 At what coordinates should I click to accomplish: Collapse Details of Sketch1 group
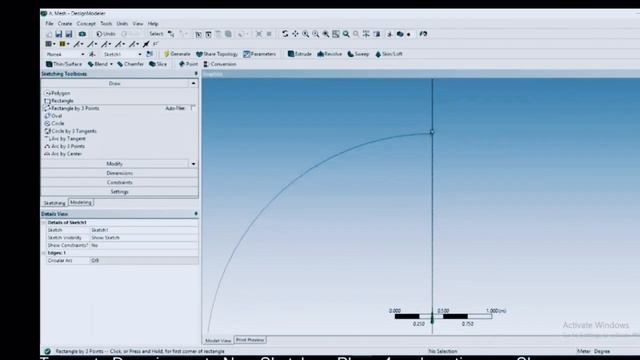(43, 222)
